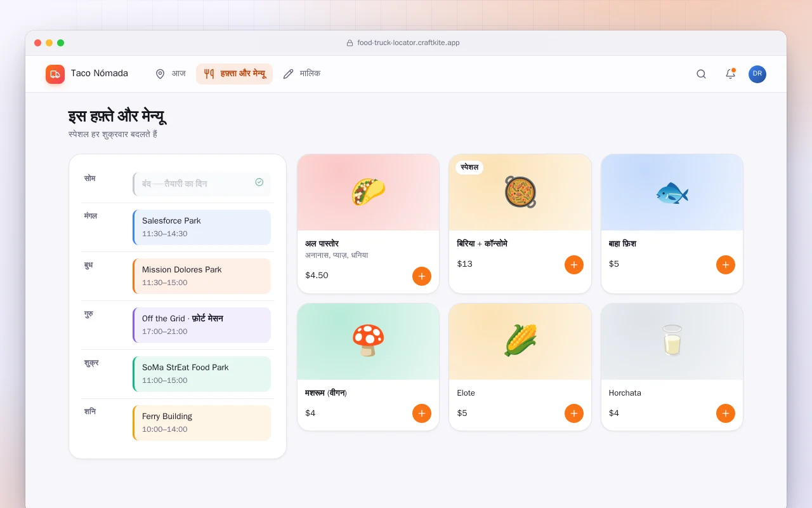Click the browser URL food-truck-locator.craftkite.app
Screen dimensions: 812x508
pos(409,43)
